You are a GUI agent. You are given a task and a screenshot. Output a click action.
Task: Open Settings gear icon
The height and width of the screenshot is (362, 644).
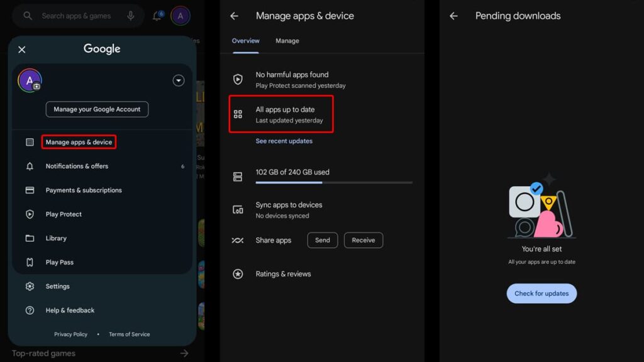coord(30,287)
